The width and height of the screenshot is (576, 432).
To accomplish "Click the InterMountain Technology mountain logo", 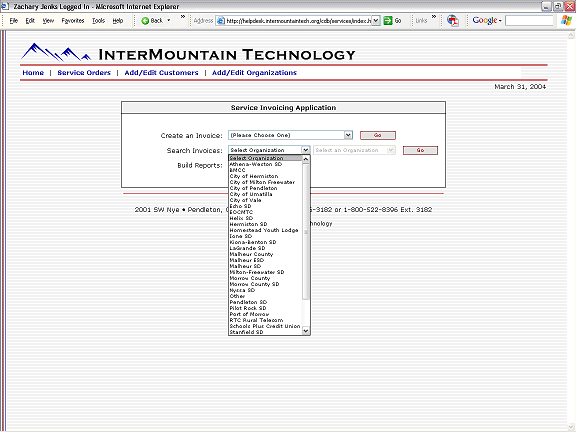I will tap(56, 52).
